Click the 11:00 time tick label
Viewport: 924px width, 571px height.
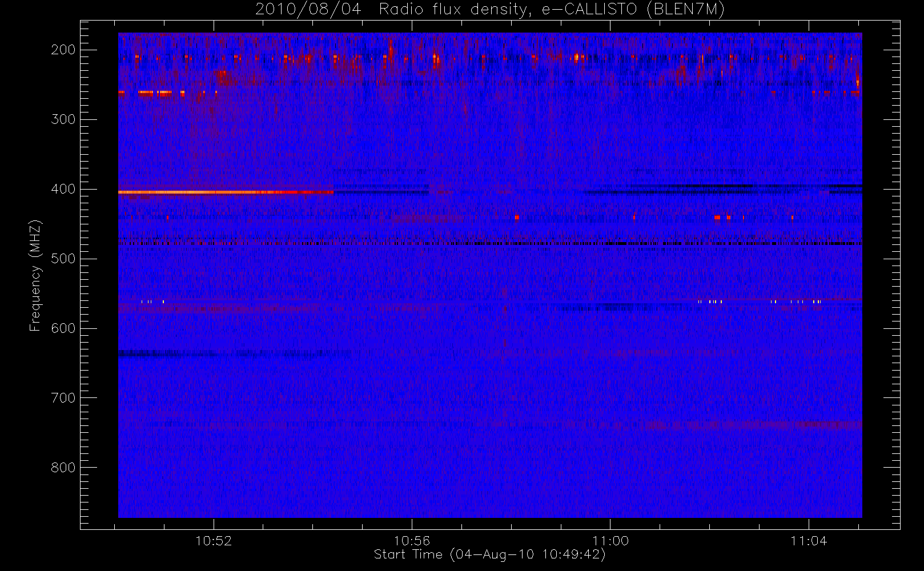click(x=610, y=541)
